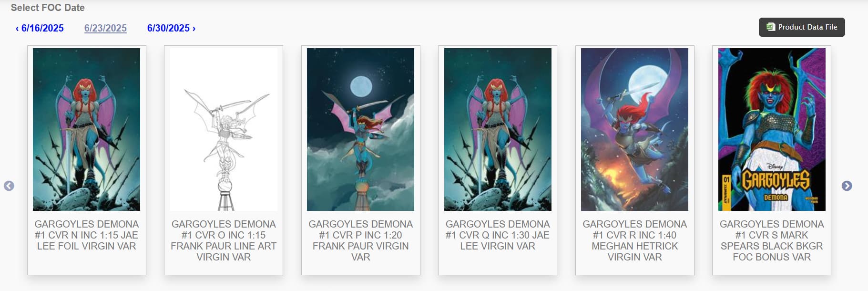This screenshot has width=868, height=291.
Task: Select the 6/23/2025 FOC date
Action: pyautogui.click(x=105, y=28)
